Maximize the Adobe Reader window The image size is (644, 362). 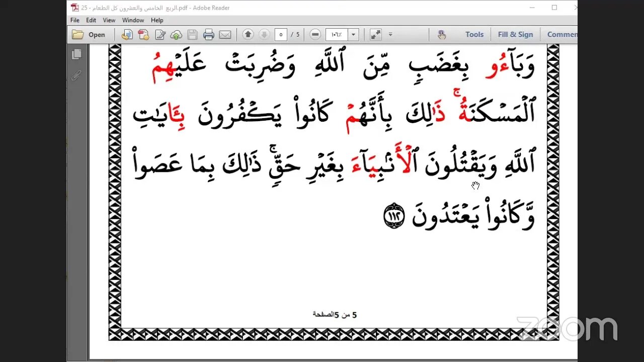click(x=554, y=8)
